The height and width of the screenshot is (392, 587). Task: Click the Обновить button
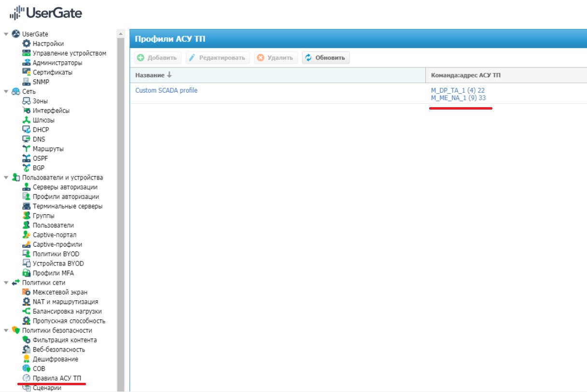click(326, 58)
